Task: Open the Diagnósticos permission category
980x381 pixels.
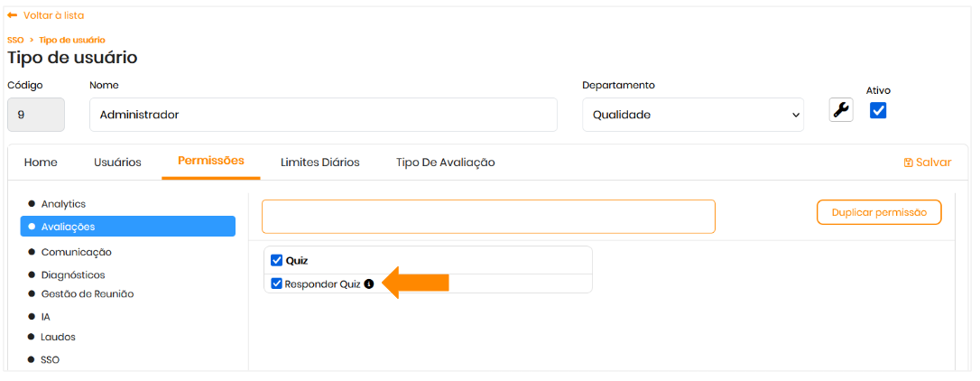Action: click(72, 274)
